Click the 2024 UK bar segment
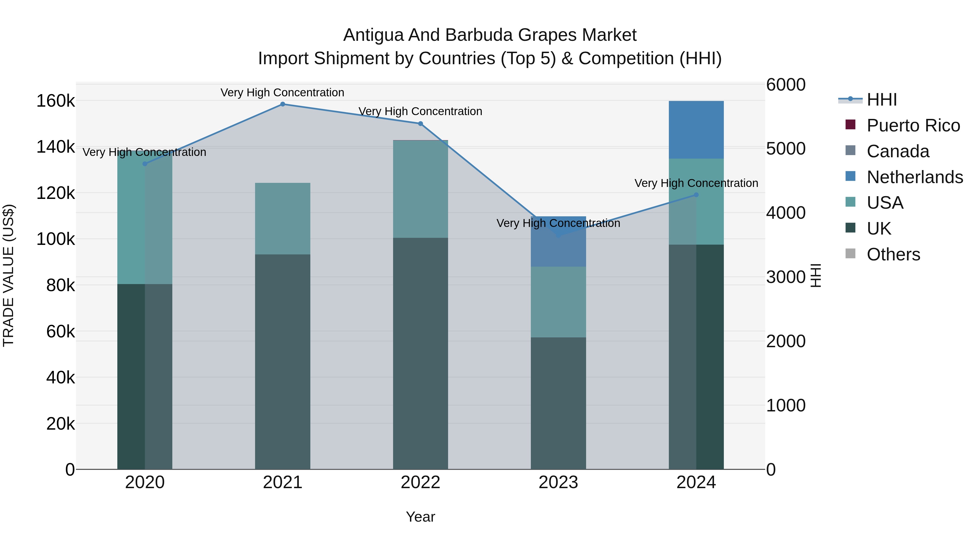Viewport: 980px width, 551px height. pos(696,357)
